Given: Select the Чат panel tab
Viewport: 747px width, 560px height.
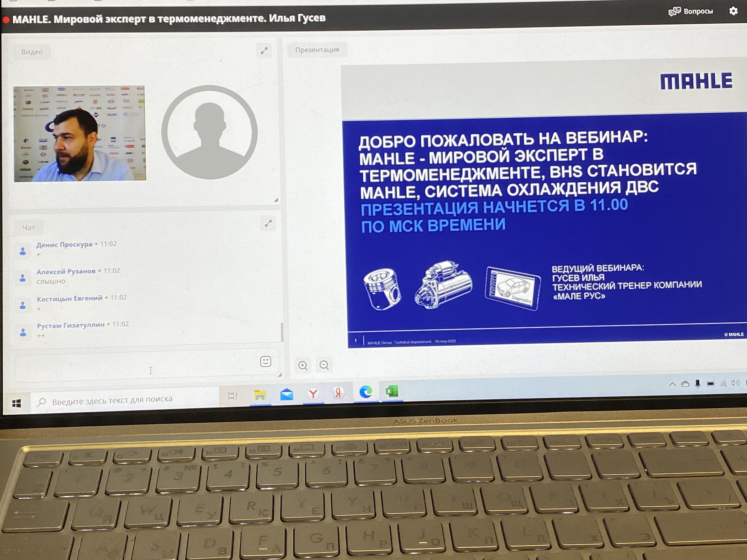Looking at the screenshot, I should (x=29, y=228).
